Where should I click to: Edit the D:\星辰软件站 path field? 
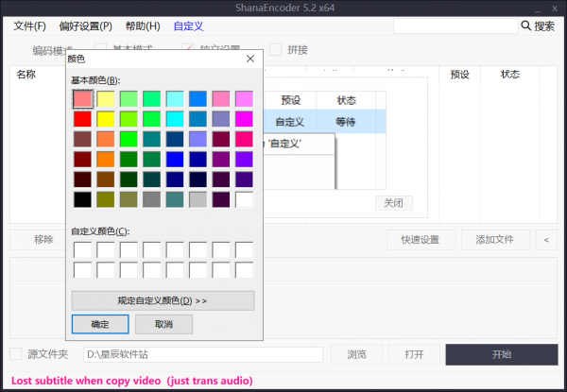(x=203, y=354)
